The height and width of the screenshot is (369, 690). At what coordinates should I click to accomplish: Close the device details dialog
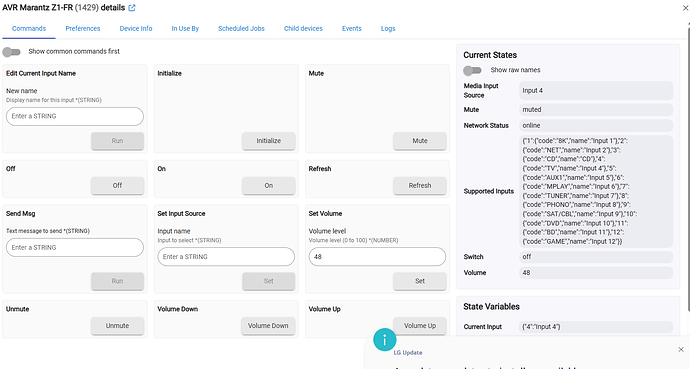click(x=686, y=8)
